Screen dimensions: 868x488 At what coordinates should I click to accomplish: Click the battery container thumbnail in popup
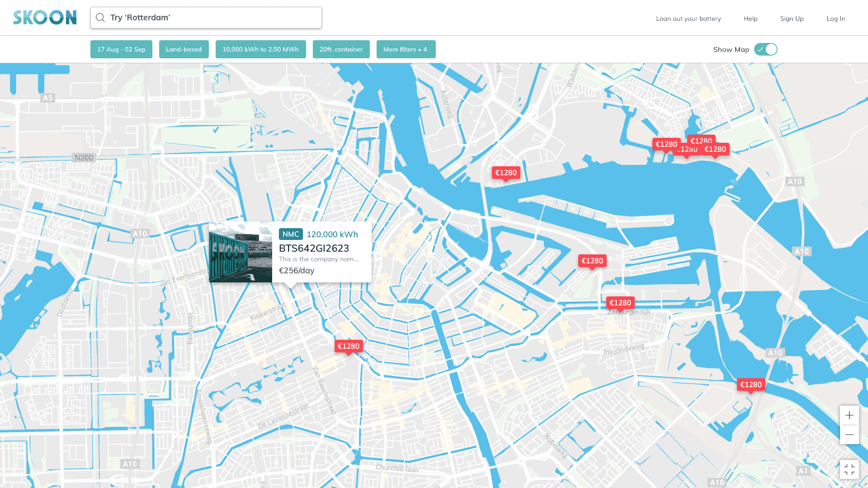[241, 252]
